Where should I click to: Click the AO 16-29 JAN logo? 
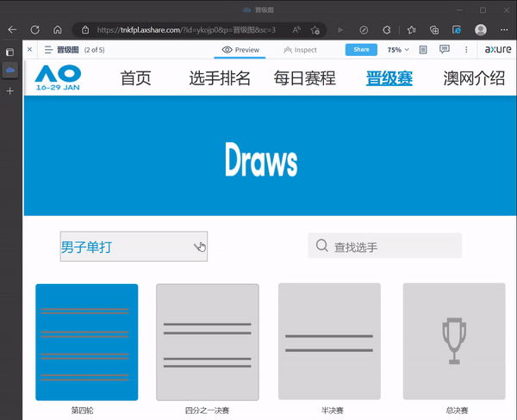point(58,77)
